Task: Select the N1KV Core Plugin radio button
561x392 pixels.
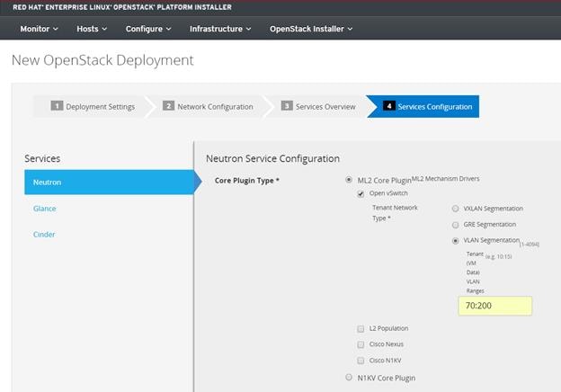Action: (x=349, y=377)
